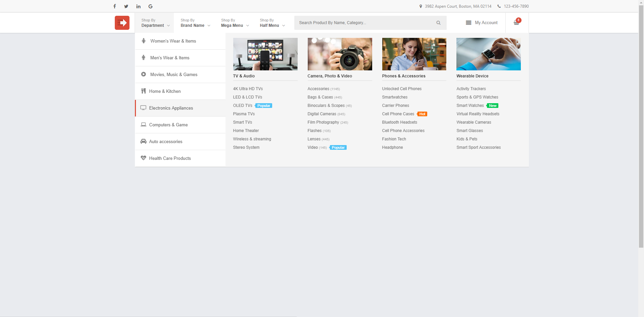Click the Health Care heartbeat icon

point(143,158)
